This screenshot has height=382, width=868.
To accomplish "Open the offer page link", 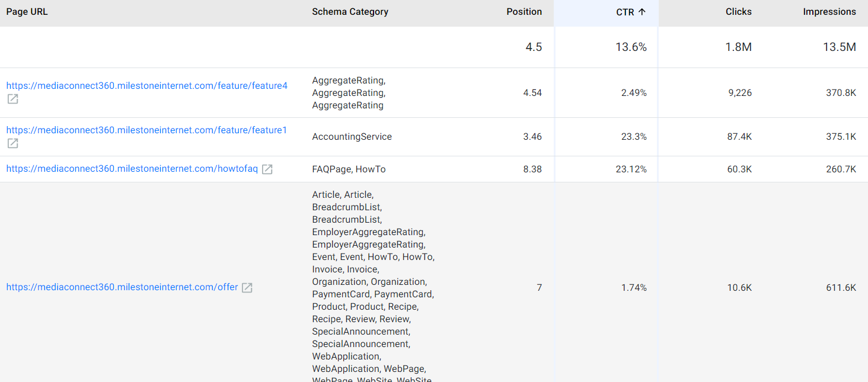I will point(122,287).
